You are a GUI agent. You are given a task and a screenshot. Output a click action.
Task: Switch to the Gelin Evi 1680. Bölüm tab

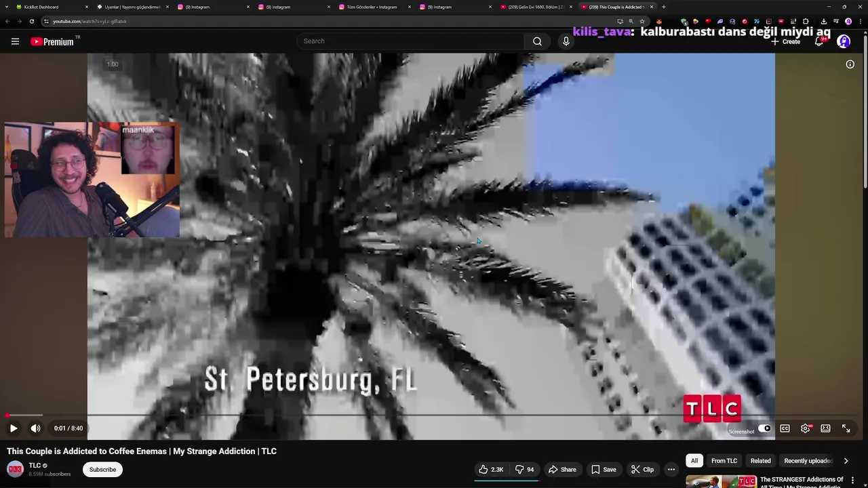536,7
